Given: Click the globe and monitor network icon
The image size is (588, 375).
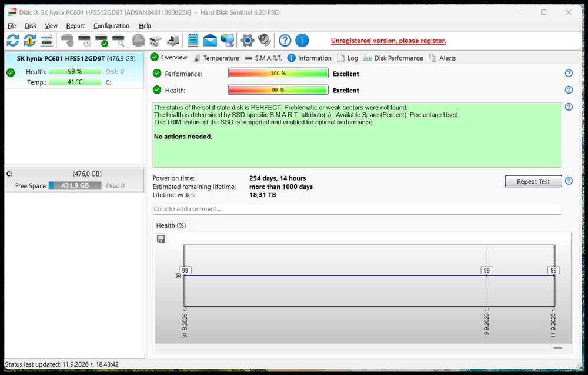Looking at the screenshot, I should coord(227,40).
